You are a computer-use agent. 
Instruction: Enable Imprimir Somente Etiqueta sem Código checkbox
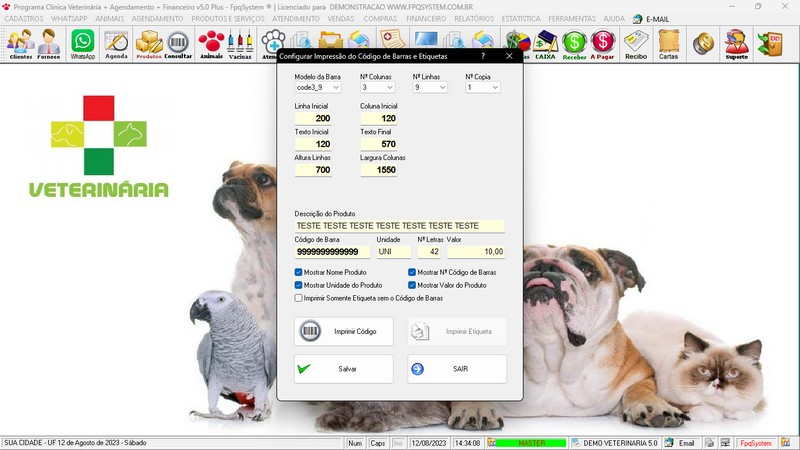298,298
